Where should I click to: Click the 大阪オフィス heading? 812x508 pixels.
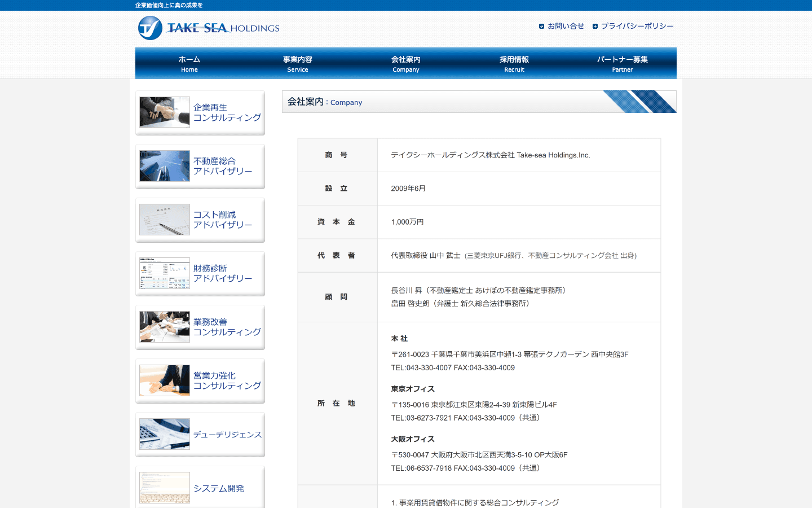tap(413, 439)
